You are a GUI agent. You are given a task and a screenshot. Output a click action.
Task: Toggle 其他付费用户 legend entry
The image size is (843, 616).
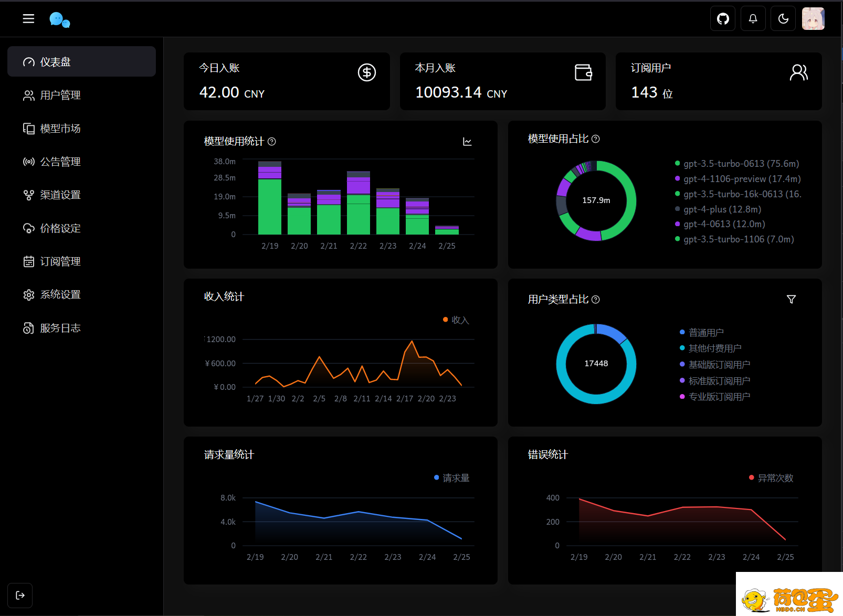pos(711,348)
